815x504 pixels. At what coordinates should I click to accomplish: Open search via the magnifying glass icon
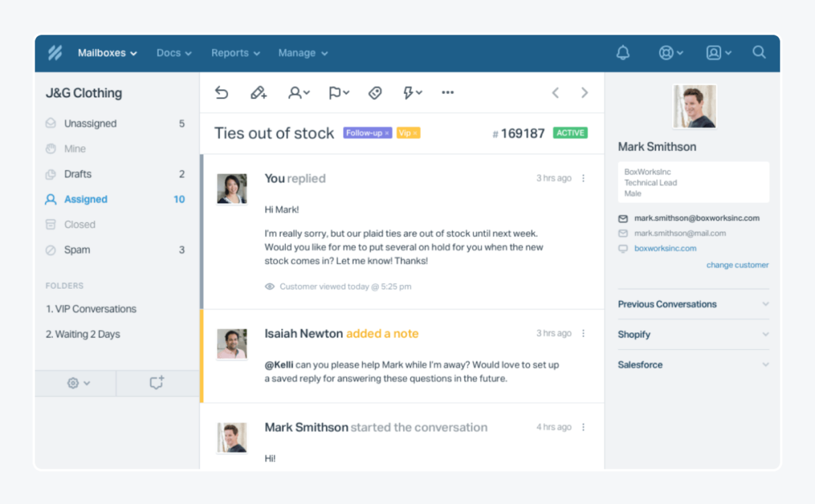pos(759,52)
